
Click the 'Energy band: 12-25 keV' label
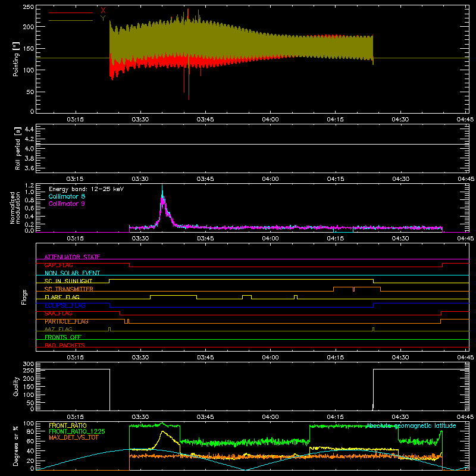(x=86, y=189)
